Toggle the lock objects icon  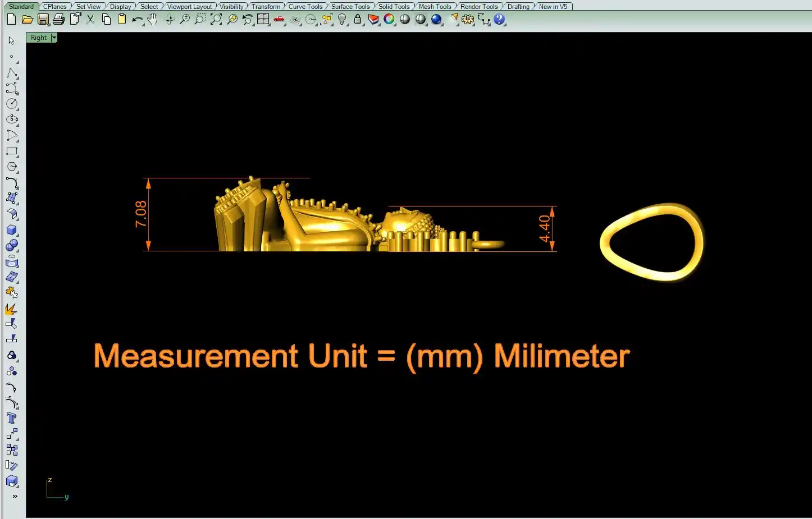[x=358, y=20]
